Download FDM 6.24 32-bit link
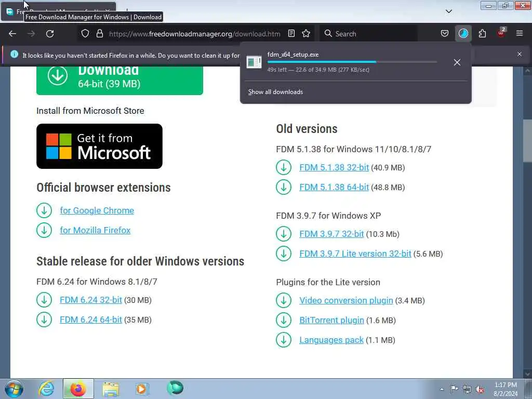 pos(91,300)
